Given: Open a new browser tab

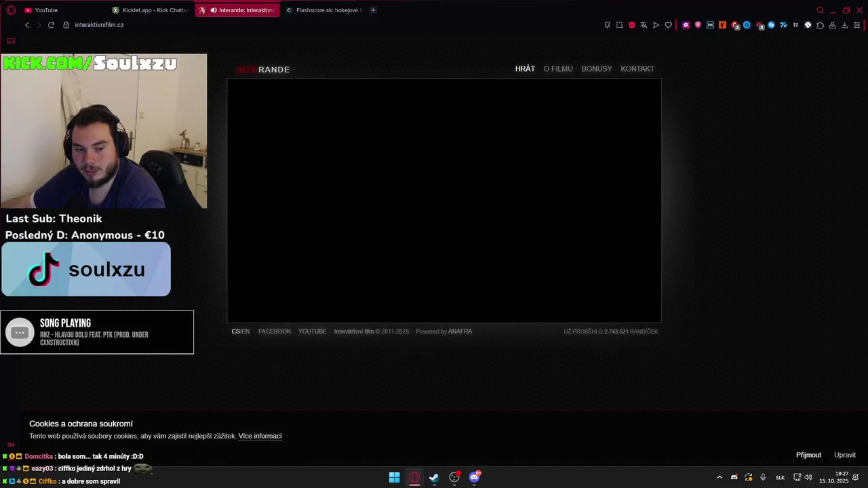Looking at the screenshot, I should pos(373,10).
